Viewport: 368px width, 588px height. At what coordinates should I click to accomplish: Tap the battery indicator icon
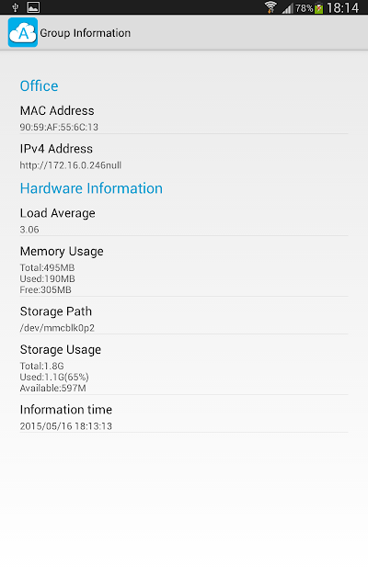[x=319, y=8]
